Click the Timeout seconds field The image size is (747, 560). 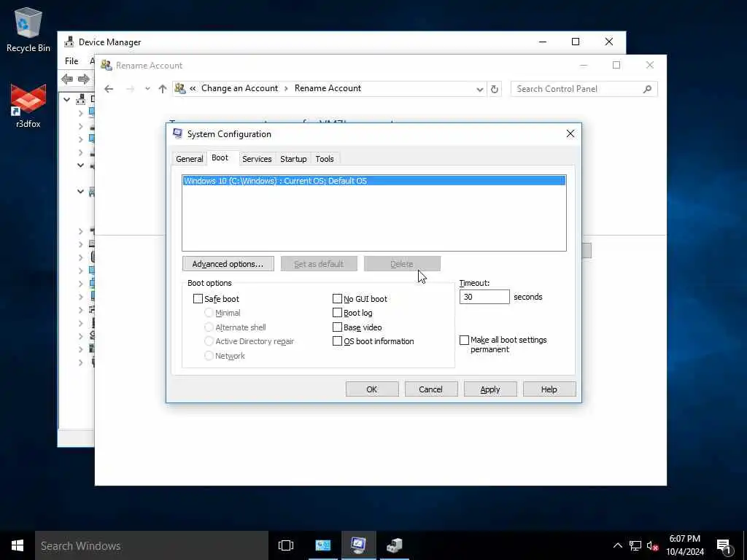(484, 297)
